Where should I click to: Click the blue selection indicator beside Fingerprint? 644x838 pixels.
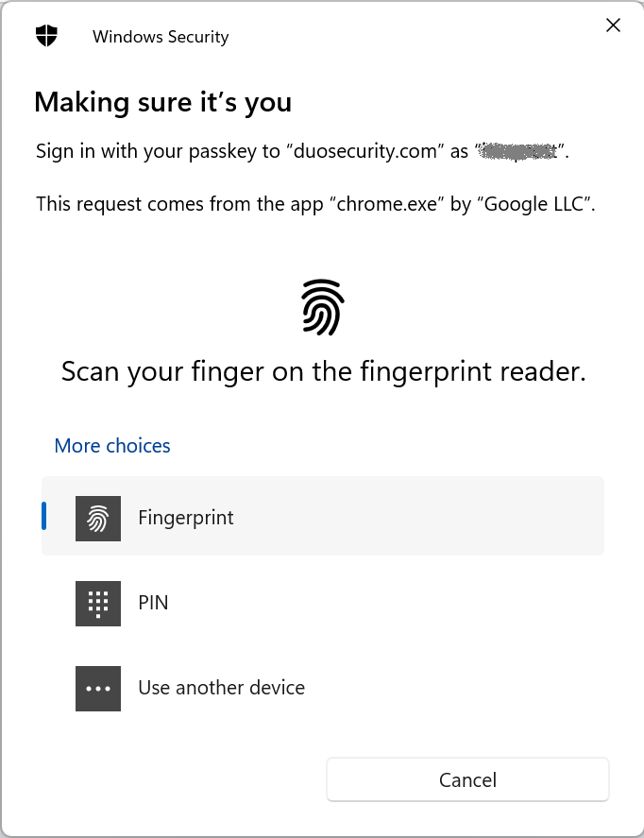coord(43,516)
